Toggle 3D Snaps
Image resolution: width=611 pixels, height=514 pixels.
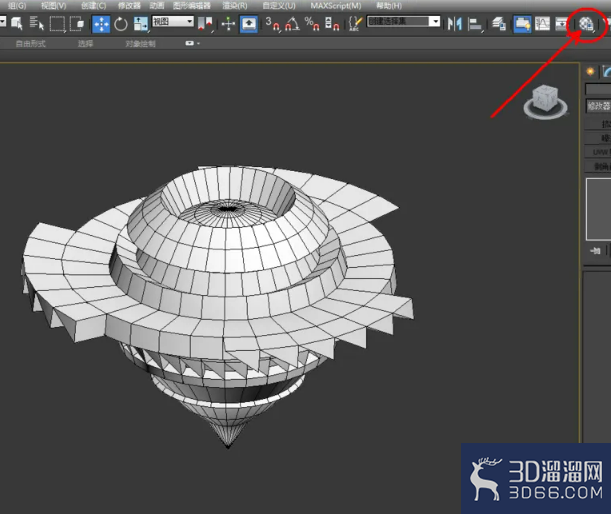coord(273,24)
